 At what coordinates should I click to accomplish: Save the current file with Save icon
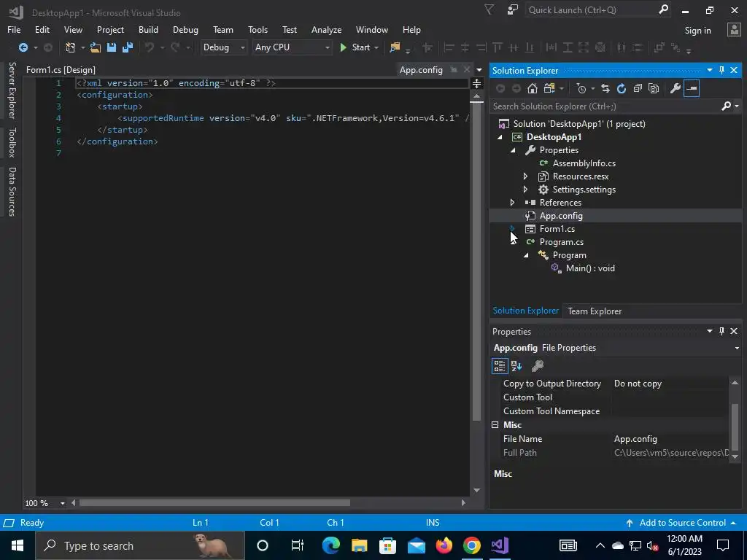(x=112, y=47)
